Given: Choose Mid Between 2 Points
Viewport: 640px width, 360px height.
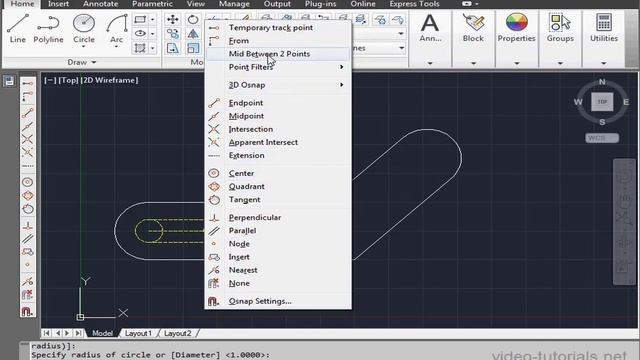Looking at the screenshot, I should 278,54.
